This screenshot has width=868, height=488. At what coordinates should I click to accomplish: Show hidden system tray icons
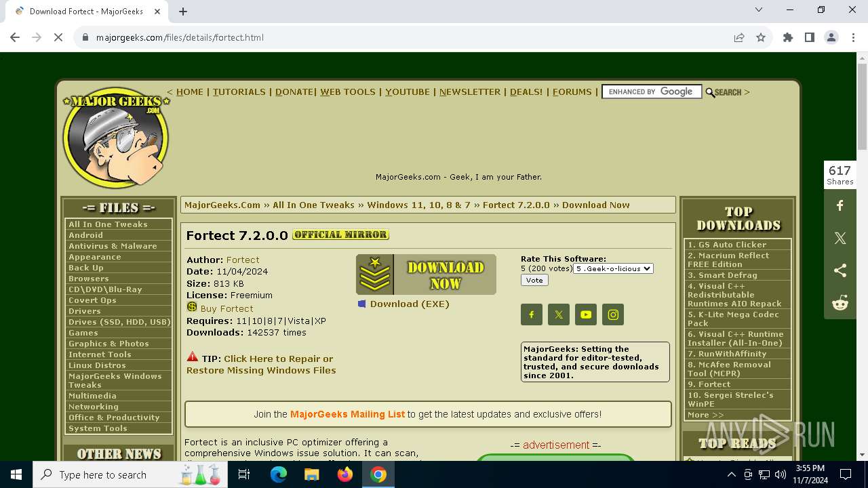pyautogui.click(x=732, y=474)
